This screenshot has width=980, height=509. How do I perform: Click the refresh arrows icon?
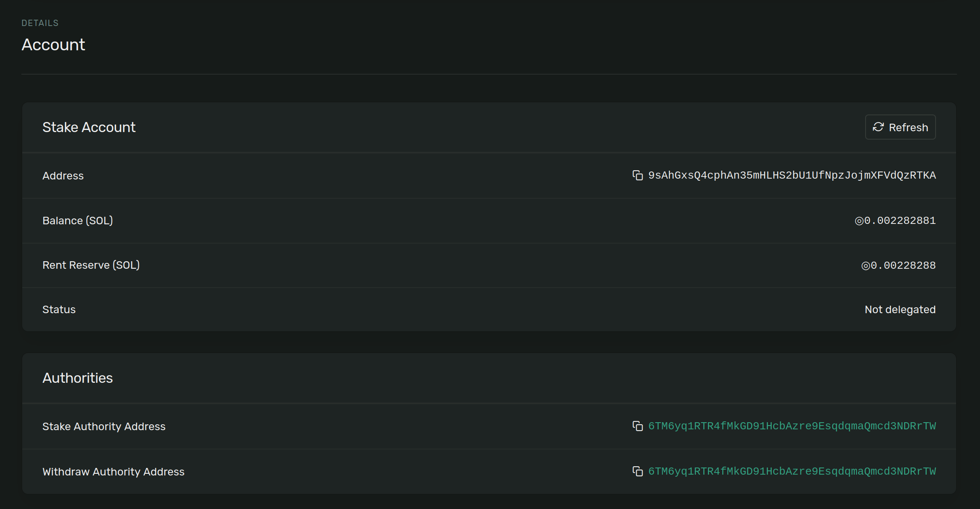[x=879, y=127]
